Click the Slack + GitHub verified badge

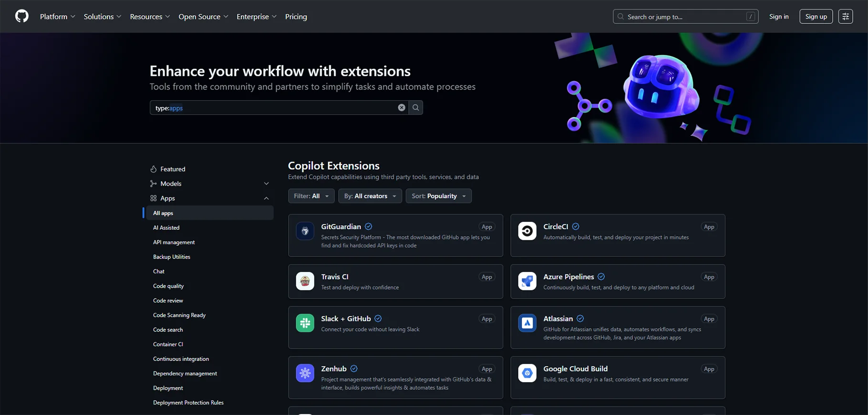point(378,319)
